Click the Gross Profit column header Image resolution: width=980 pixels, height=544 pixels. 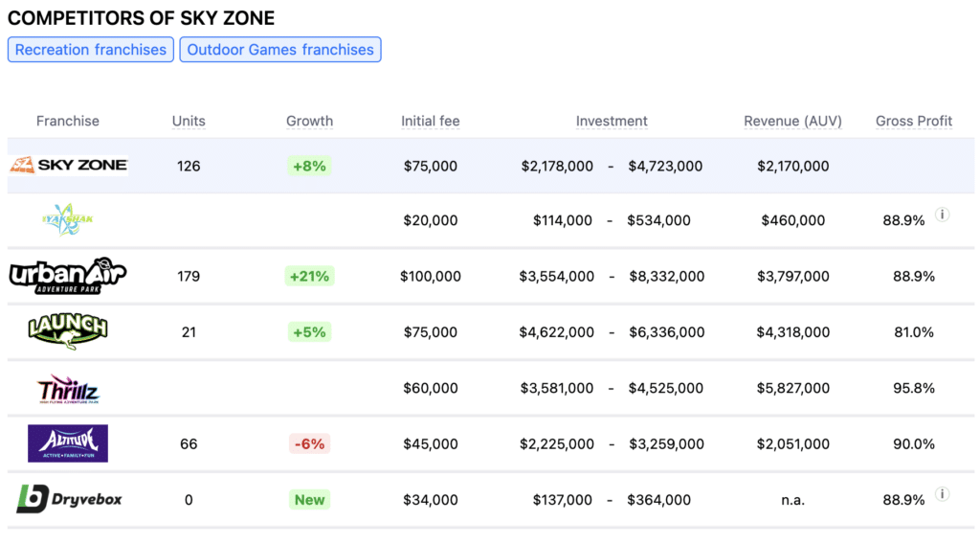pyautogui.click(x=914, y=121)
